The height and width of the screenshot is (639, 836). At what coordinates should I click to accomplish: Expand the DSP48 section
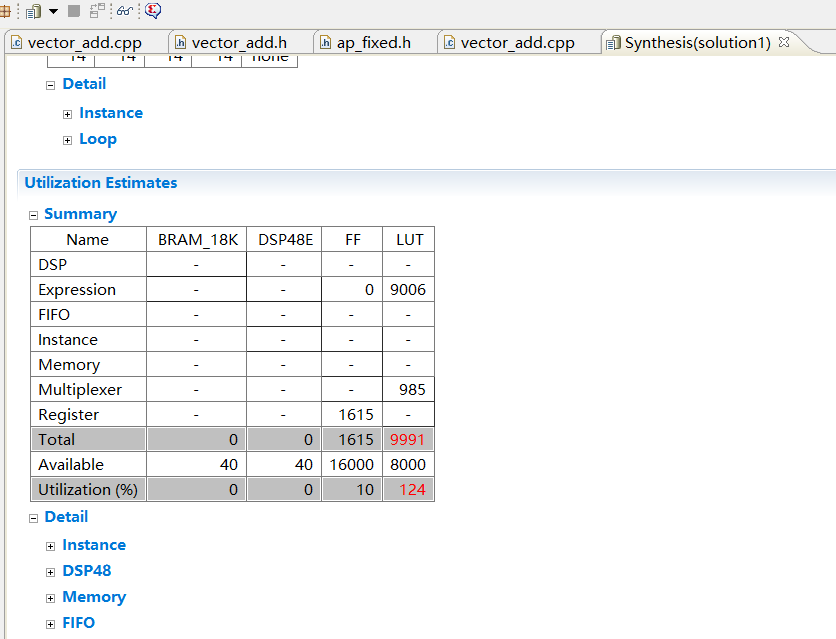(51, 572)
